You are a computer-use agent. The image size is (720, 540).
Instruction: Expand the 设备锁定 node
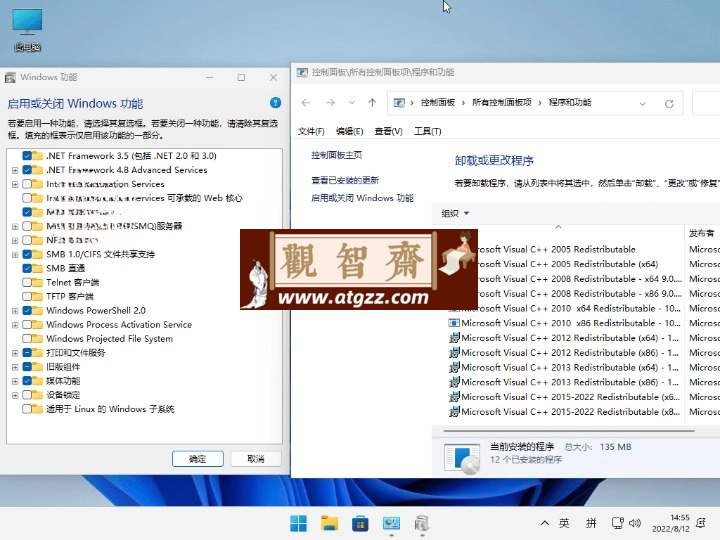[15, 395]
